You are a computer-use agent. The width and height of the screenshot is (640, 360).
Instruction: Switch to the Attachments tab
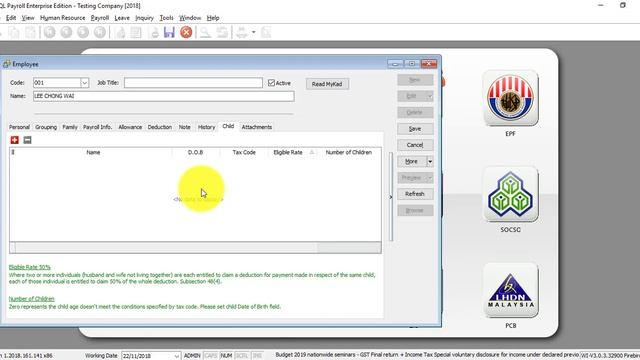[257, 127]
